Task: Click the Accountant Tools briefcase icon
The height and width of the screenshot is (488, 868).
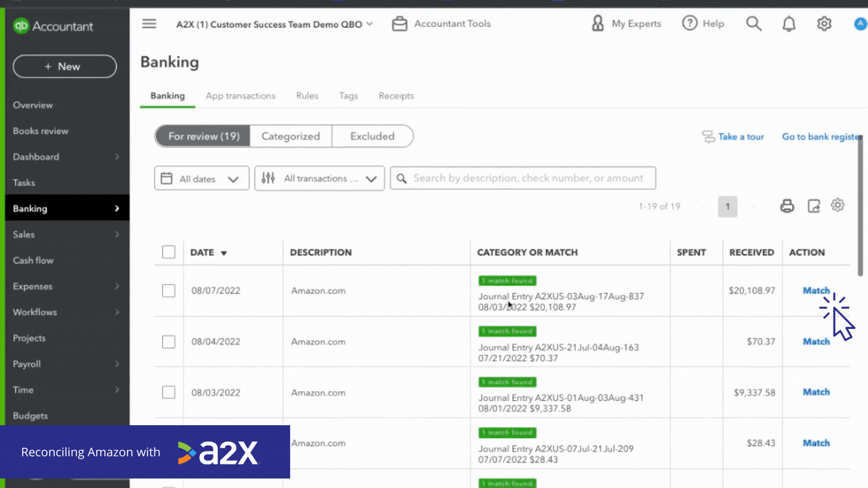Action: [x=400, y=23]
